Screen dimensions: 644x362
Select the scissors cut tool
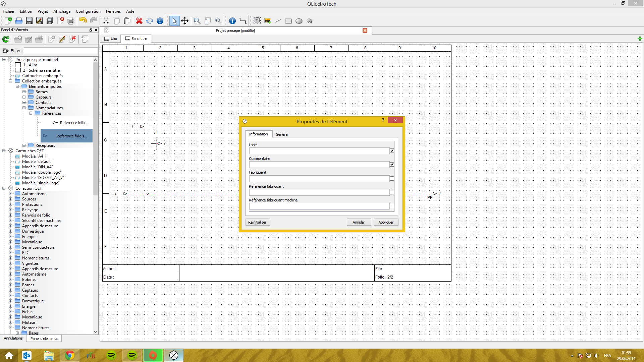pos(106,21)
